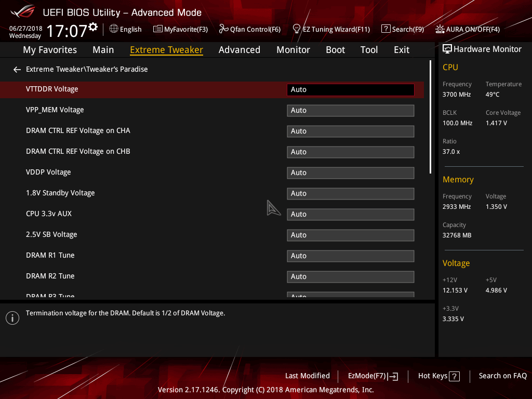Open DRAM CTRL REF Voltage CHA field
The image size is (532, 399).
coord(351,131)
